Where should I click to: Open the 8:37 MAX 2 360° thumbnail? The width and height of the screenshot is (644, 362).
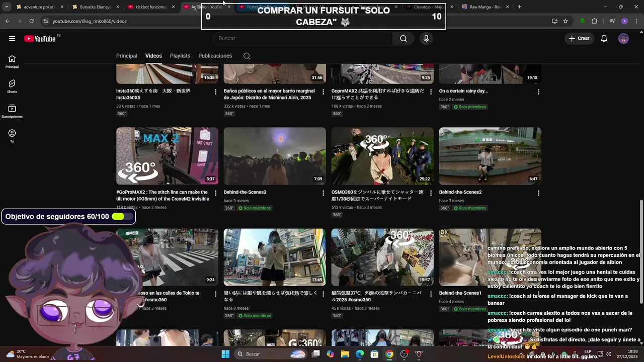(x=167, y=156)
